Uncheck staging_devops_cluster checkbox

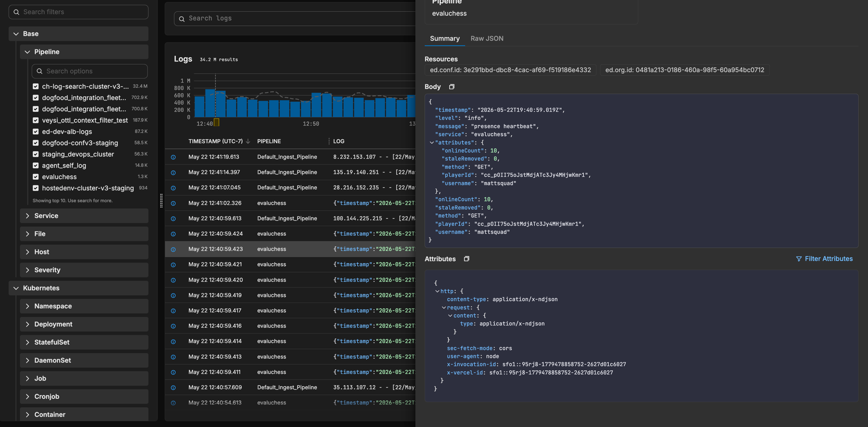(x=36, y=154)
